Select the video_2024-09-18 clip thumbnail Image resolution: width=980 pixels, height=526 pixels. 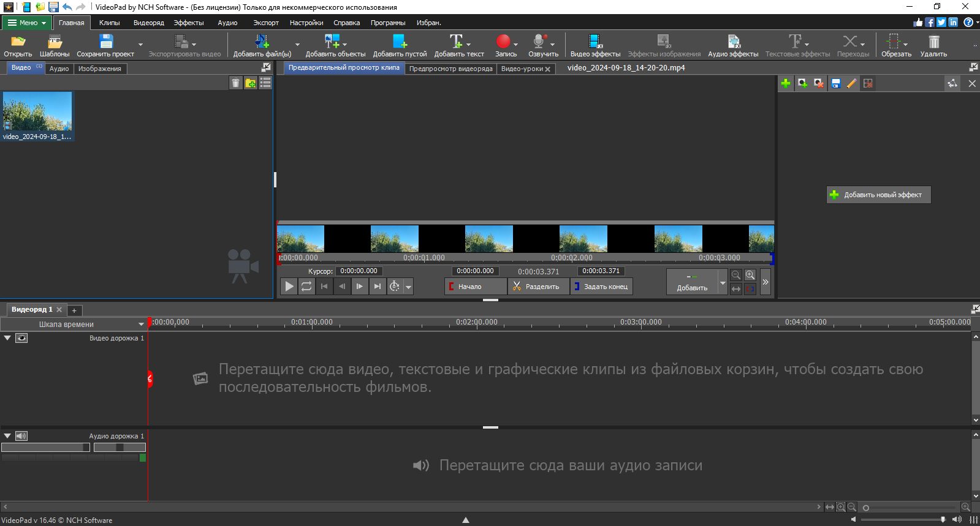(37, 112)
